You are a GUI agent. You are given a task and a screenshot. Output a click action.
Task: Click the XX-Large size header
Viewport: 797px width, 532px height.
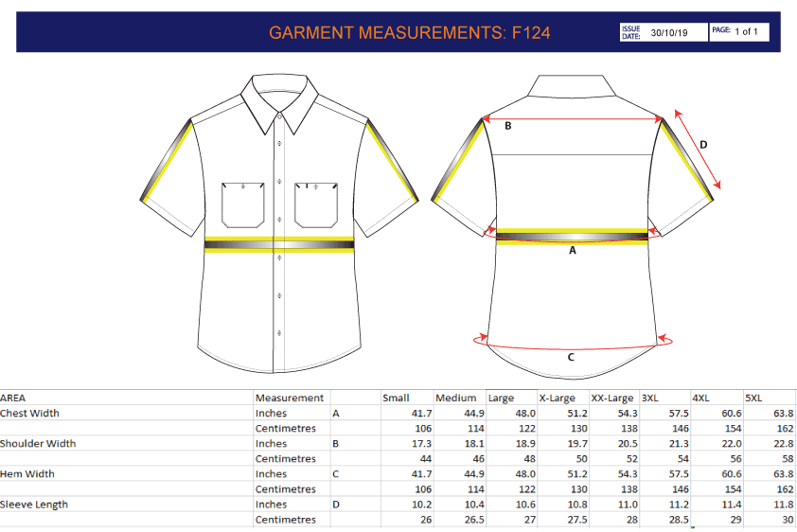click(612, 398)
